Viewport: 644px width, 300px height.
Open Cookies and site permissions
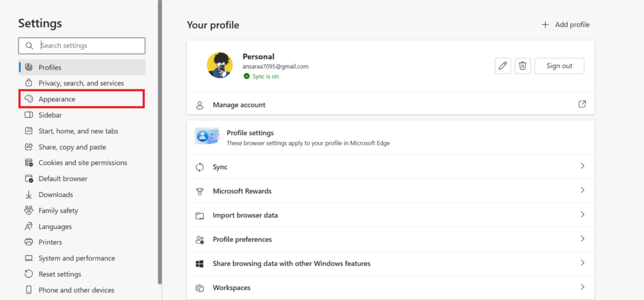pos(82,163)
